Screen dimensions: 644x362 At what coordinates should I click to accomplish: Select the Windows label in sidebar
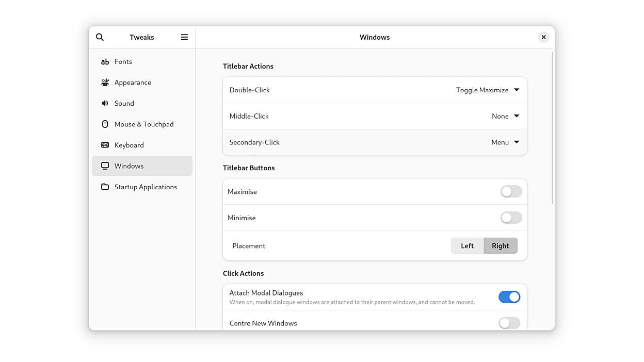[x=129, y=166]
